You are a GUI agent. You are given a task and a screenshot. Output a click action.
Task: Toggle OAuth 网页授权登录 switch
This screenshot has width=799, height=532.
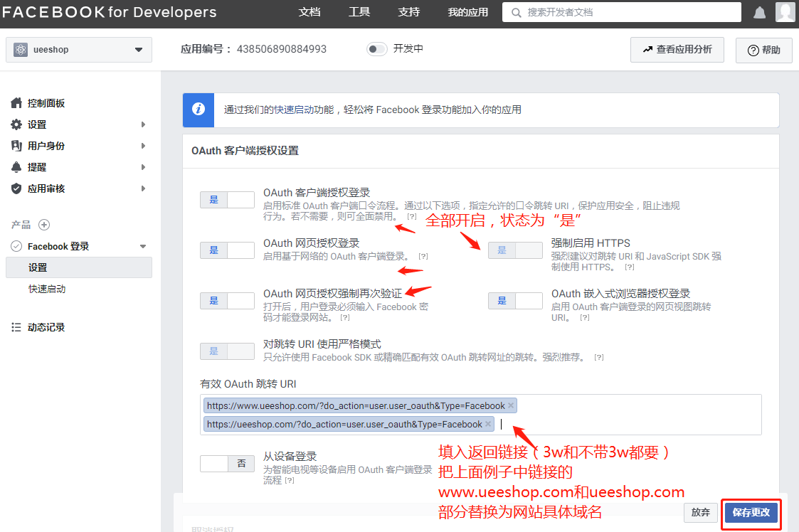pyautogui.click(x=227, y=250)
